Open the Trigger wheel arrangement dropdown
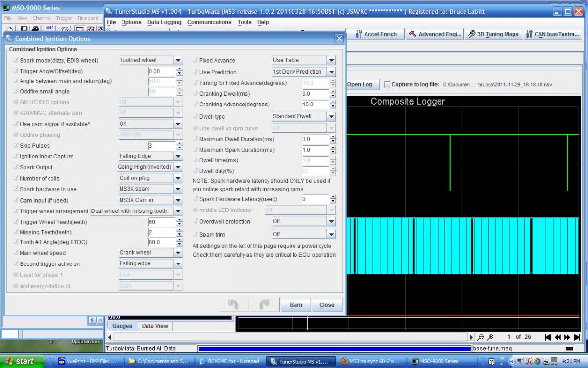Image resolution: width=588 pixels, height=368 pixels. (178, 211)
